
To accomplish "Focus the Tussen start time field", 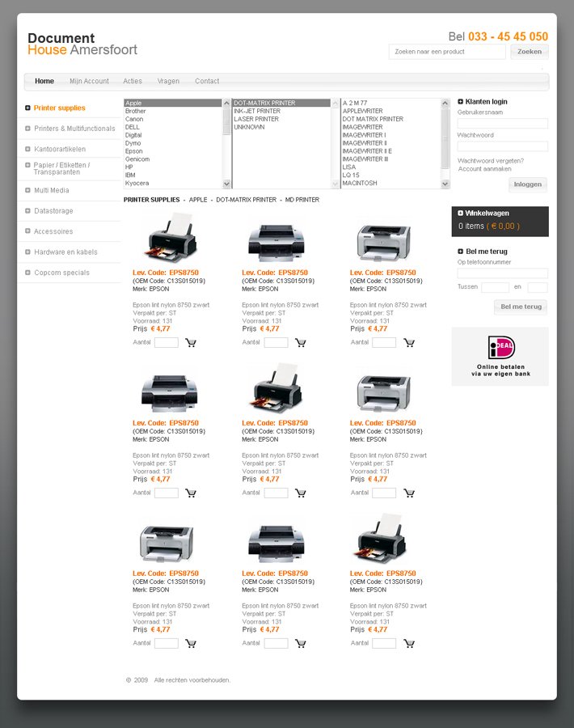I will coord(495,287).
